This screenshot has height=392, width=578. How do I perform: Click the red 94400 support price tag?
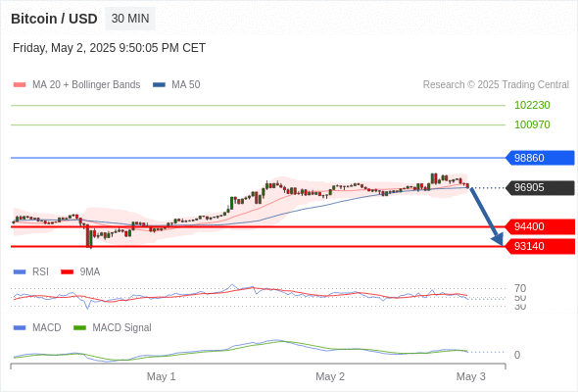[540, 226]
